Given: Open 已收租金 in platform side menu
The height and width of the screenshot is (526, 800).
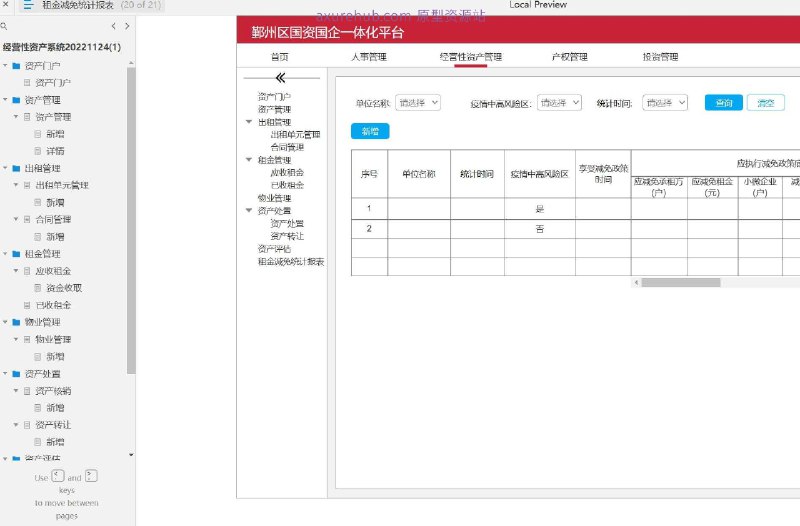Looking at the screenshot, I should point(287,185).
